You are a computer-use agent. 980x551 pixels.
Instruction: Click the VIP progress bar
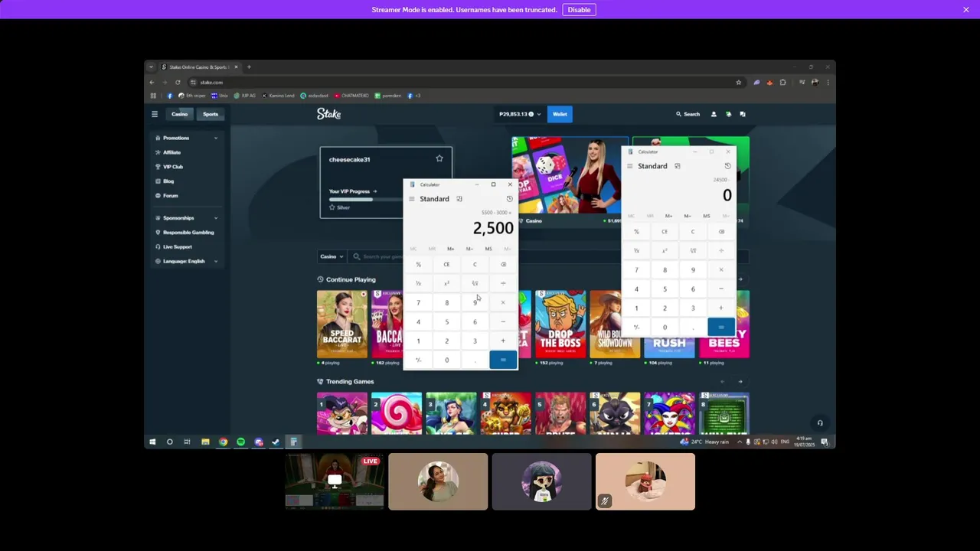point(366,200)
